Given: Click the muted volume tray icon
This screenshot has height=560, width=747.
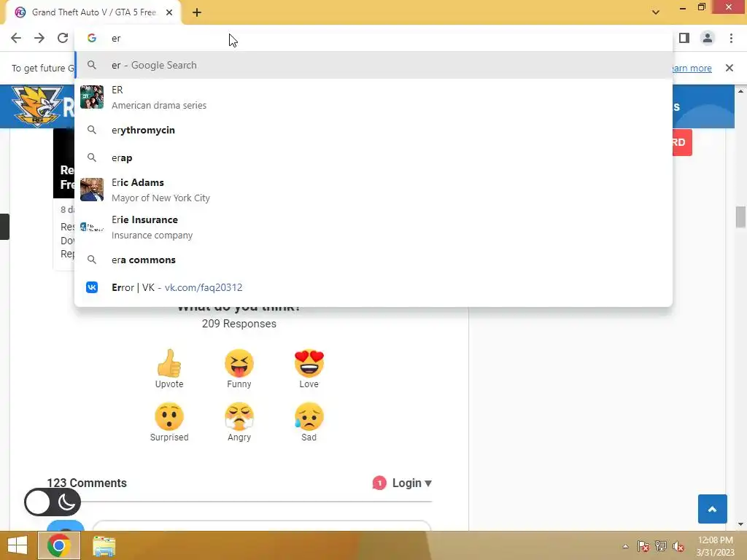Looking at the screenshot, I should tap(678, 546).
